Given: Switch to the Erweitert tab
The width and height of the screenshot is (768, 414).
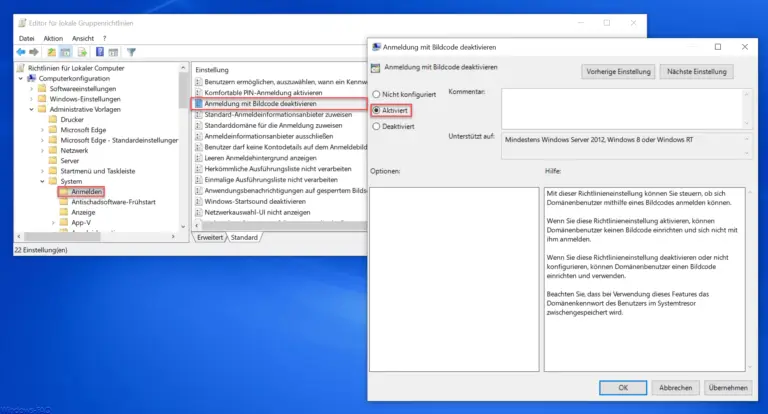Looking at the screenshot, I should 210,238.
